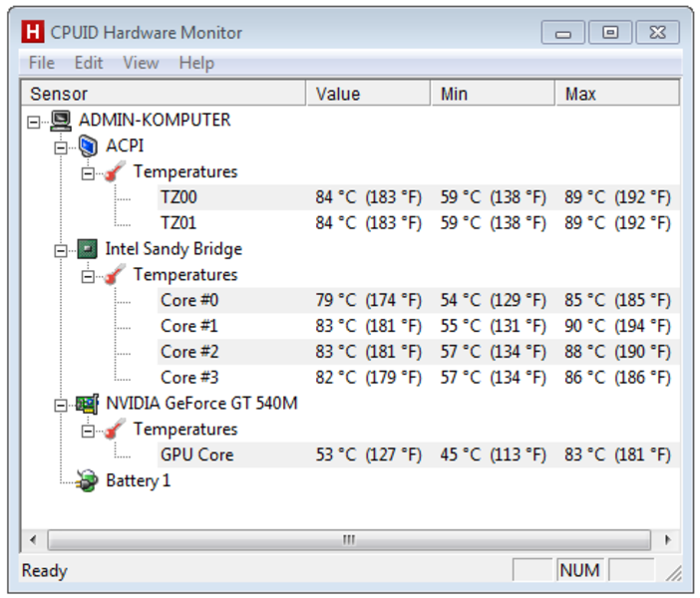Click the thermometer icon under Intel Sandy Bridge

click(115, 275)
